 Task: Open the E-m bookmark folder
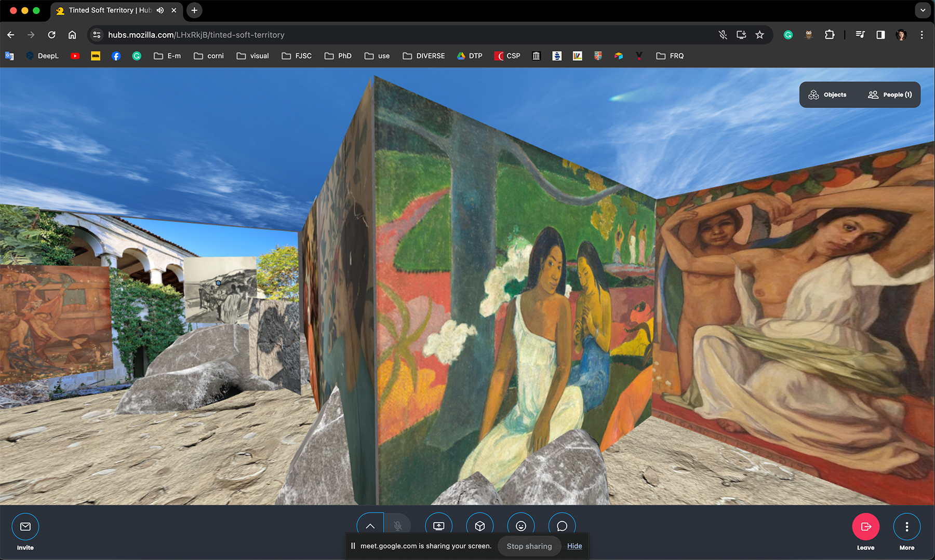coord(167,56)
